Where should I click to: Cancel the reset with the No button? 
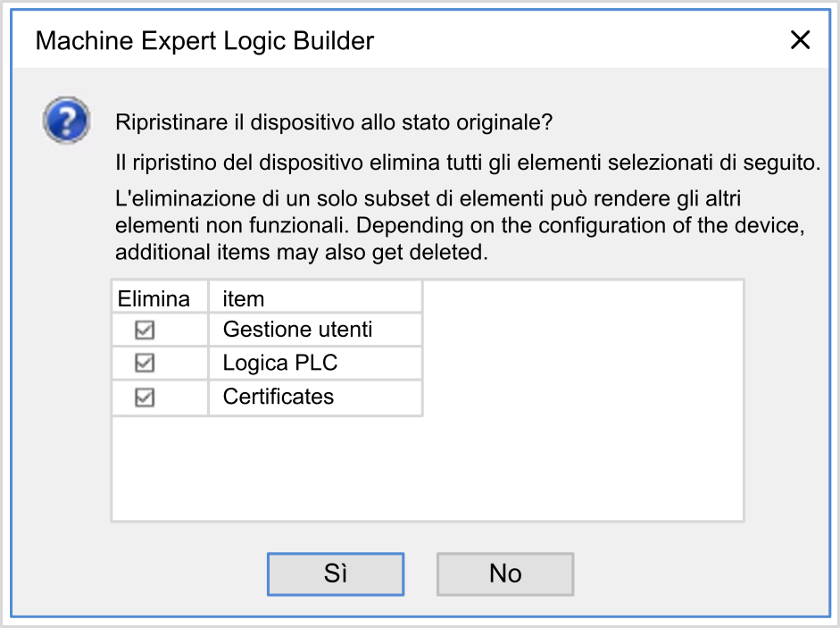505,574
